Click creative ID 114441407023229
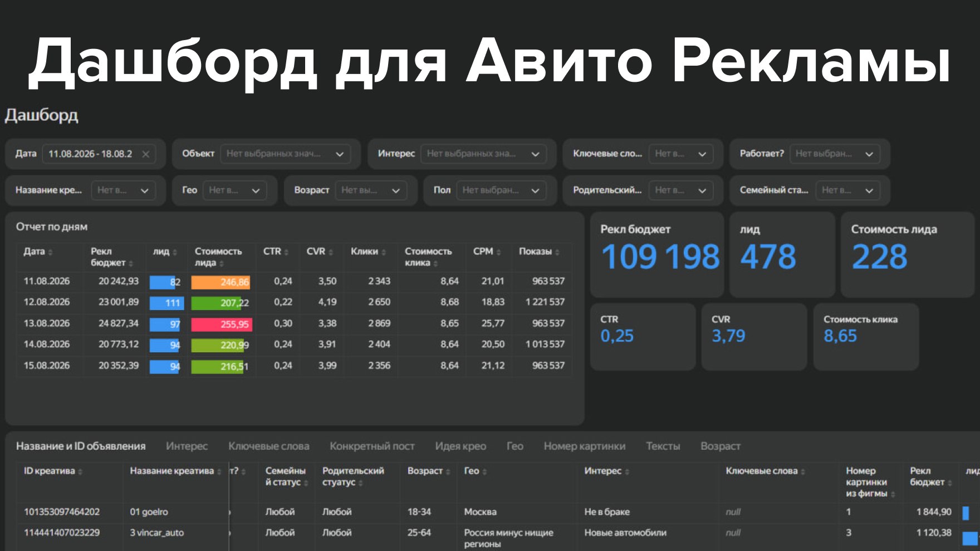The image size is (980, 551). [x=62, y=533]
